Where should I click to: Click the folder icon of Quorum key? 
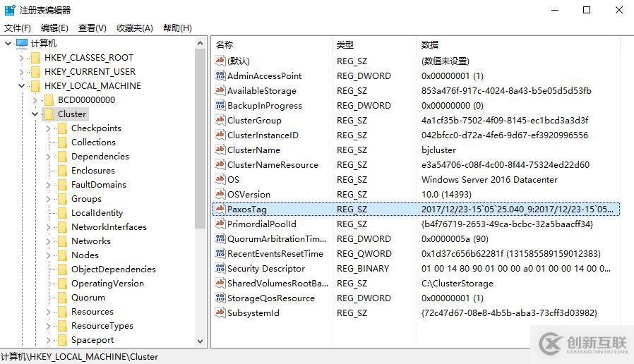(62, 298)
